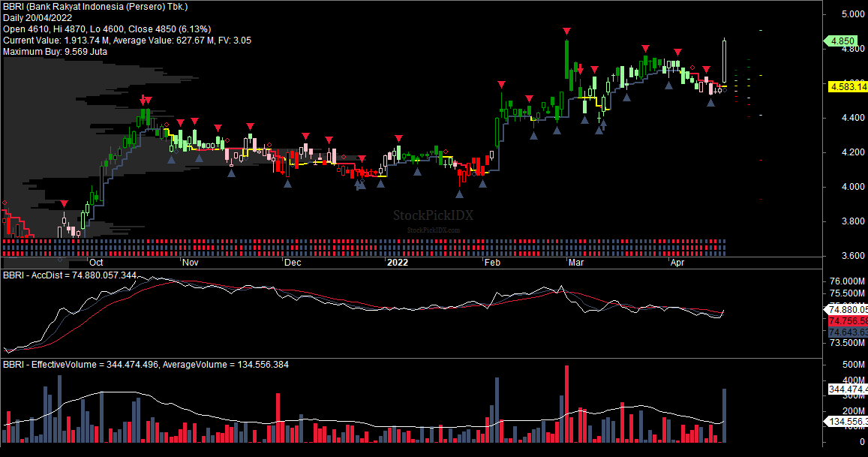868x457 pixels.
Task: Click the 'Maximum Buy: 9.569 Juta' text
Action: tap(55, 52)
